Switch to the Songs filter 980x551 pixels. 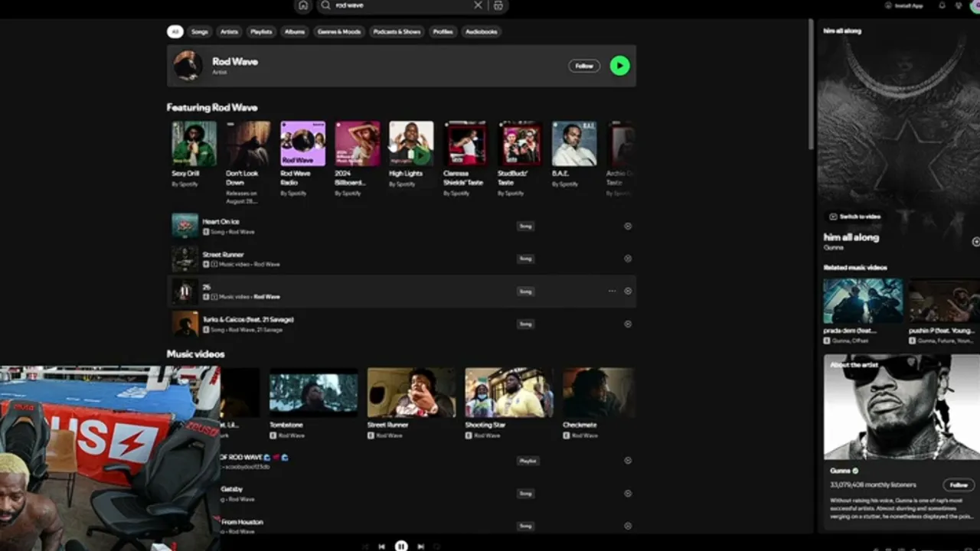pyautogui.click(x=200, y=31)
